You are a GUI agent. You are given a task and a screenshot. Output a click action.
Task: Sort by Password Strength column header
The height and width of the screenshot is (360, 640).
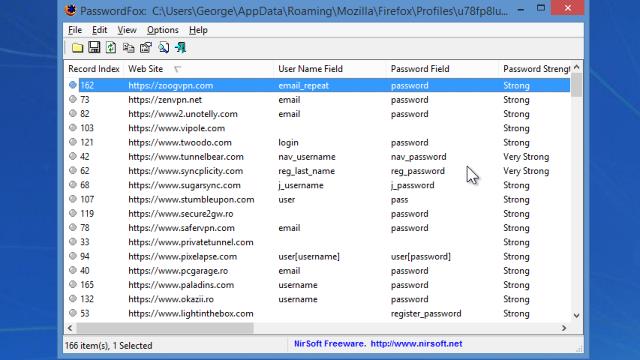pyautogui.click(x=535, y=69)
